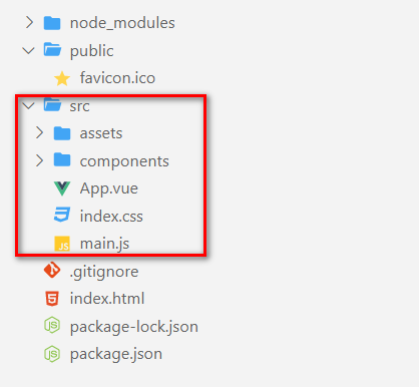Image resolution: width=419 pixels, height=387 pixels.
Task: Collapse the src folder chevron
Action: 28,106
